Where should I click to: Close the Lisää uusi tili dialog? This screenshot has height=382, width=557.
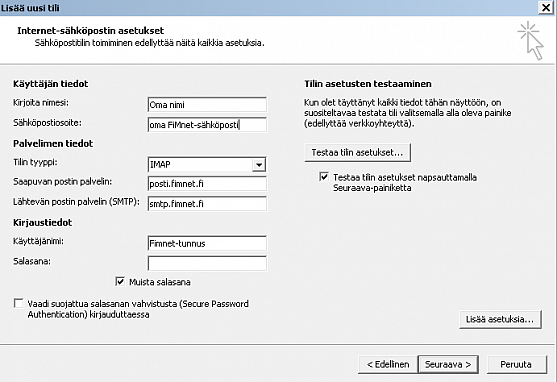(x=546, y=7)
